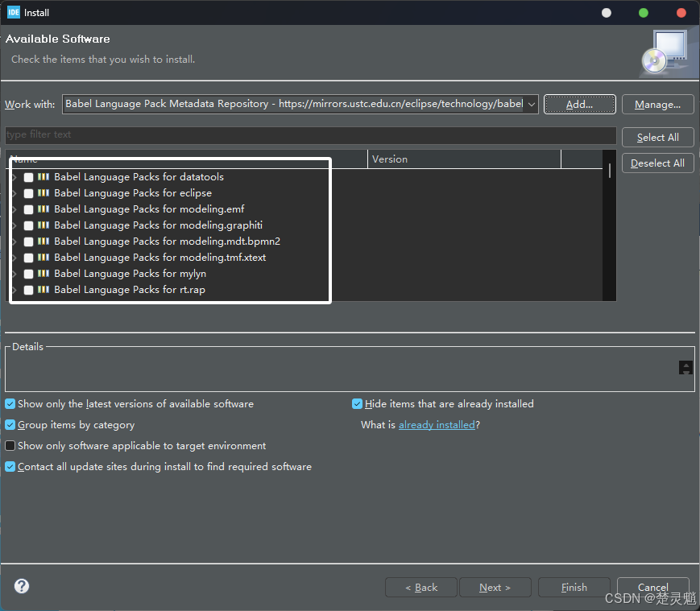Click the Details pane scroll arrow icon
This screenshot has width=700, height=611.
tap(686, 368)
